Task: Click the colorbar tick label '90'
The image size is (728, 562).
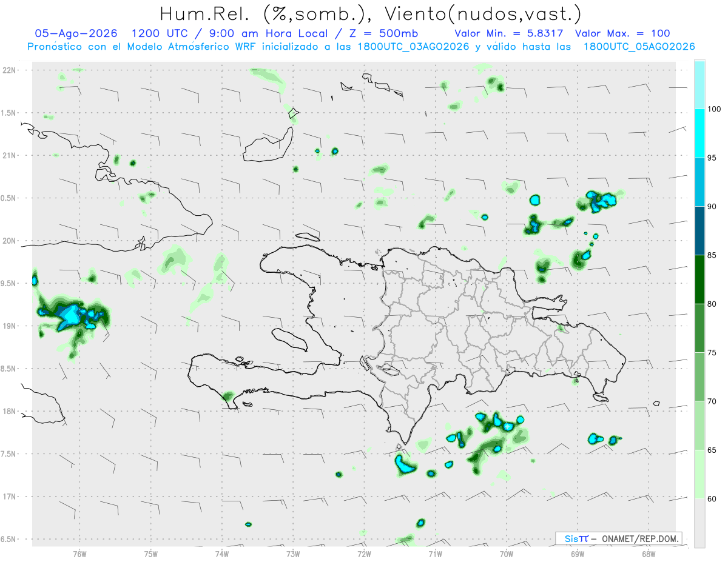Action: click(712, 207)
